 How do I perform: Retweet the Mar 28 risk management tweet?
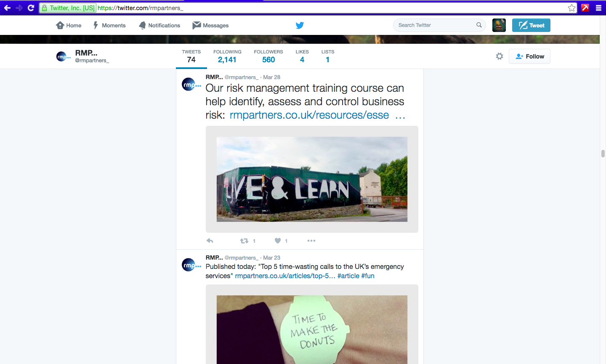tap(244, 241)
